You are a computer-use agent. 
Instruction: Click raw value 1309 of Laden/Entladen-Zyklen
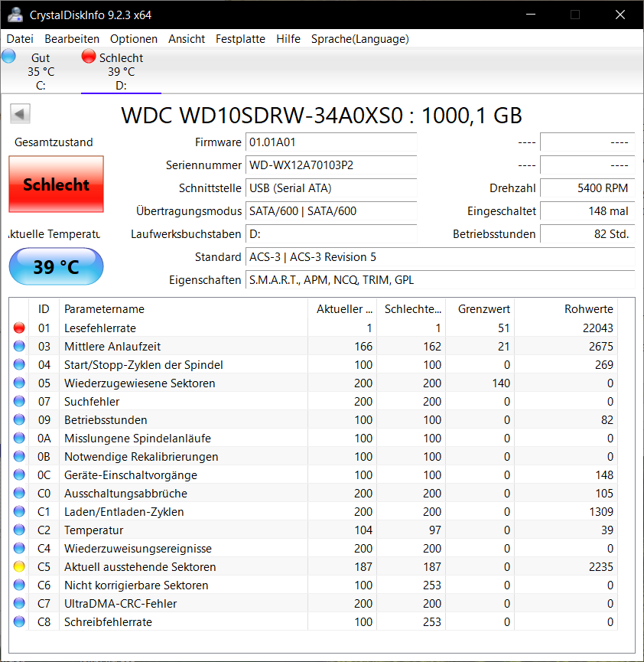click(601, 512)
